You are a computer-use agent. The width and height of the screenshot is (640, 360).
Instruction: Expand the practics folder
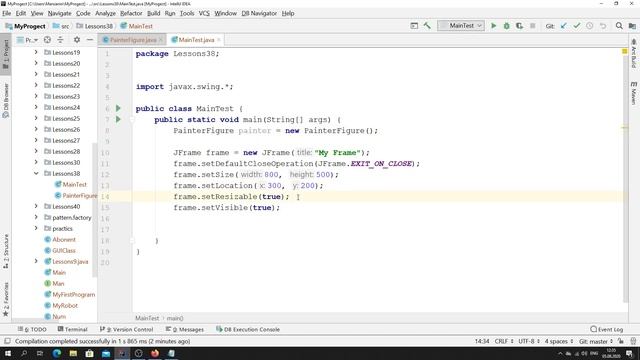(x=36, y=229)
